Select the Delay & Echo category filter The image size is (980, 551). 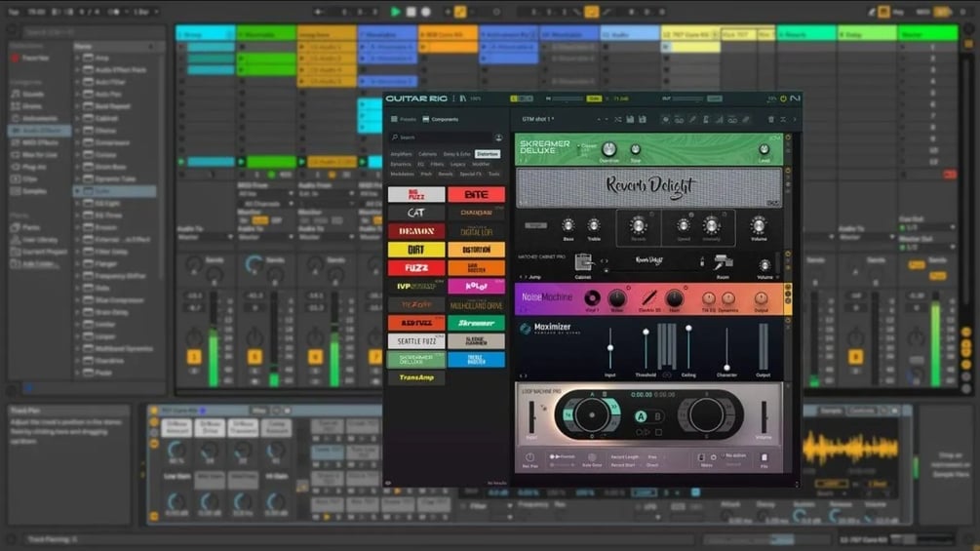457,154
